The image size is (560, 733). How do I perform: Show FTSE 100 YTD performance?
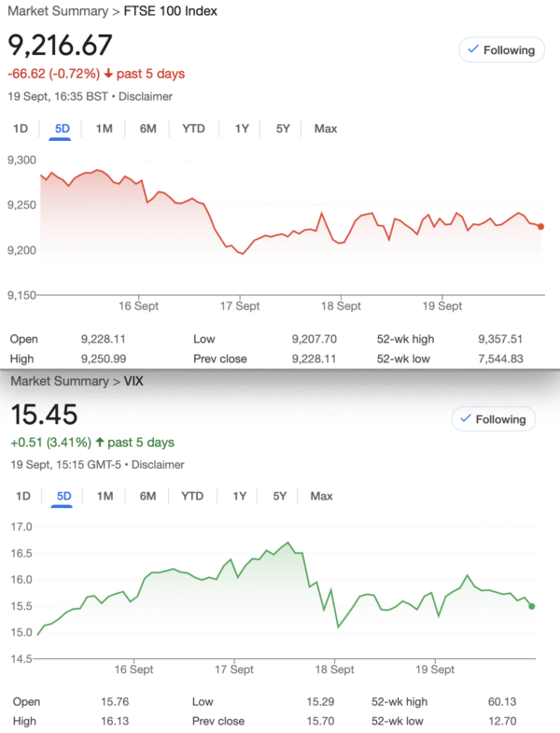point(193,129)
